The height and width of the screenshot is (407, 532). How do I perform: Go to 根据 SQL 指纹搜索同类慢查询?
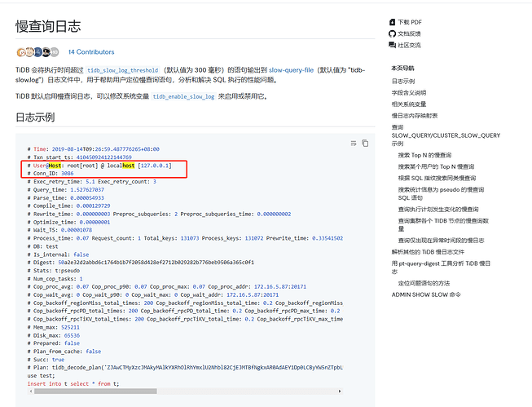[437, 179]
